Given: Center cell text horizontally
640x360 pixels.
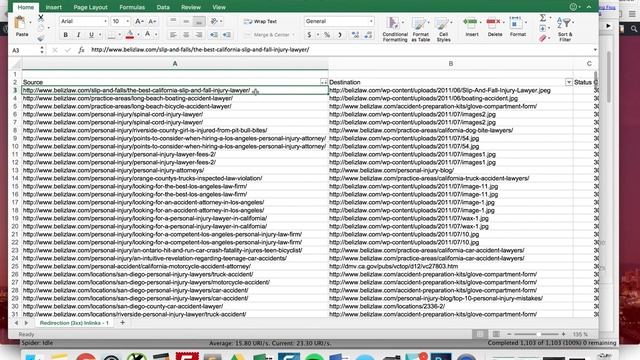Looking at the screenshot, I should (186, 35).
